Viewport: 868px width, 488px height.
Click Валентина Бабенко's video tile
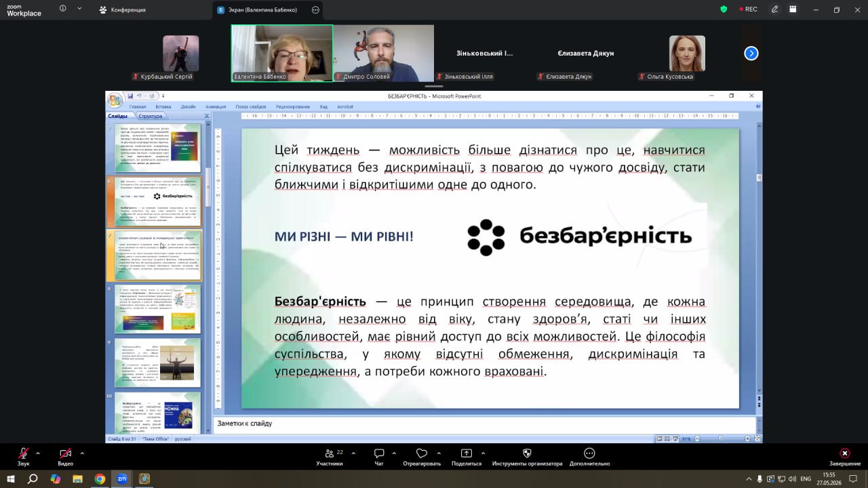click(x=282, y=54)
